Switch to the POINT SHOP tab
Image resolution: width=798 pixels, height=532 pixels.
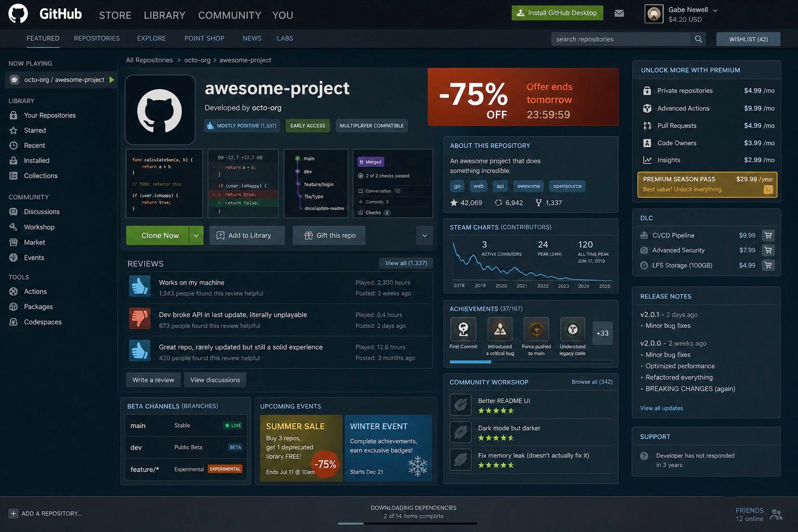click(x=204, y=38)
